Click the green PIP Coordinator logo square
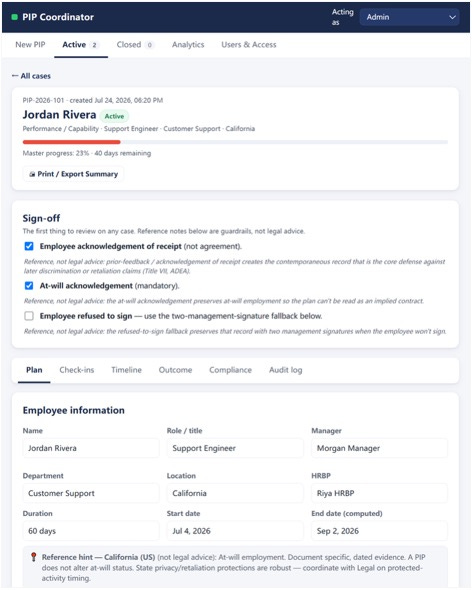This screenshot has height=590, width=472. click(x=15, y=17)
